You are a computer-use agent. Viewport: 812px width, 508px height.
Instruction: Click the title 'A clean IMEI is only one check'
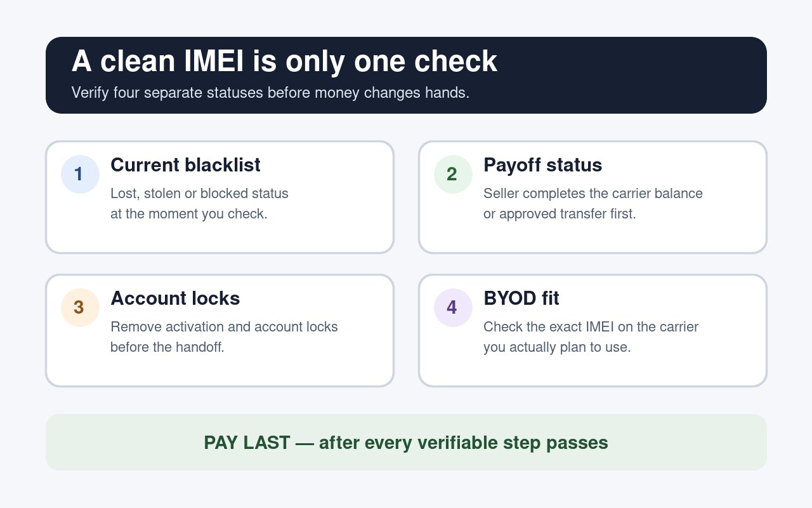point(284,62)
